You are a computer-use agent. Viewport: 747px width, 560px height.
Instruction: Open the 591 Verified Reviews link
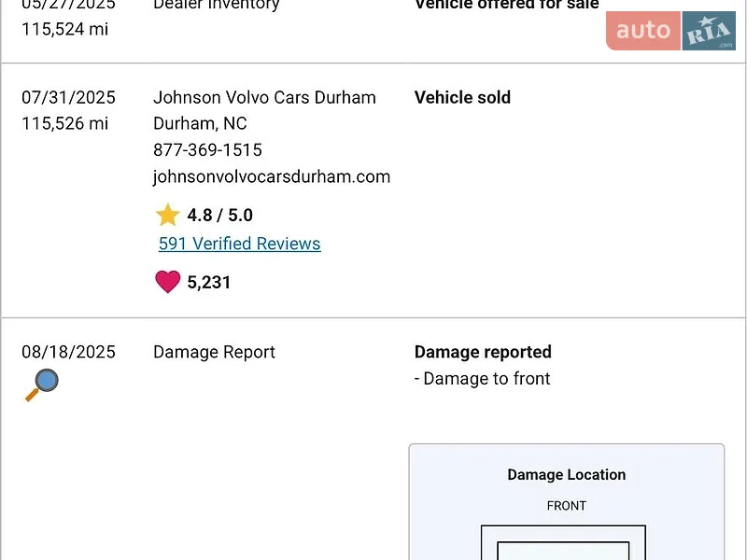pyautogui.click(x=240, y=244)
